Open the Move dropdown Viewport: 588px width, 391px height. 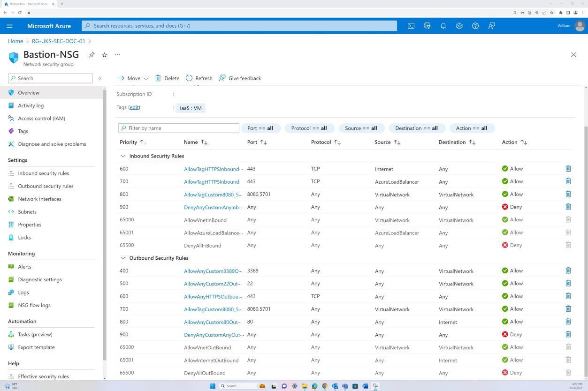tap(133, 78)
